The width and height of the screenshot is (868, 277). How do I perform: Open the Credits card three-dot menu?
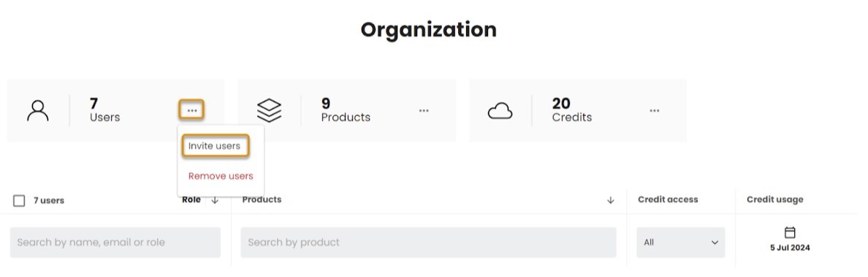click(x=655, y=110)
